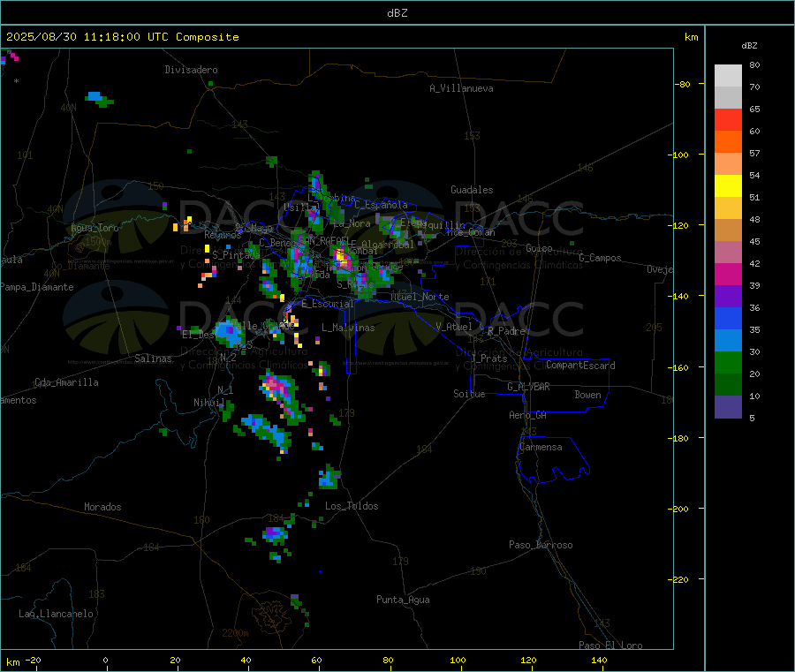The width and height of the screenshot is (795, 672).
Task: Click the dBZ title at top
Action: [x=397, y=12]
